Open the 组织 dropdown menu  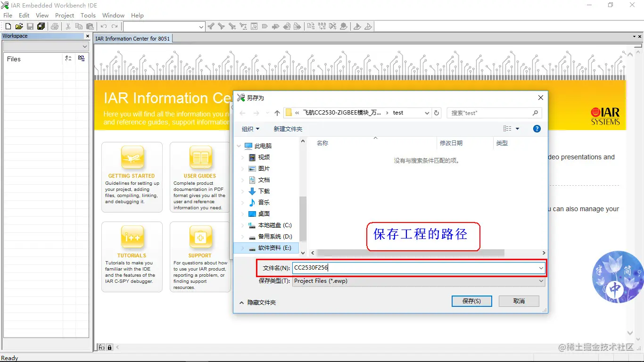pos(251,129)
